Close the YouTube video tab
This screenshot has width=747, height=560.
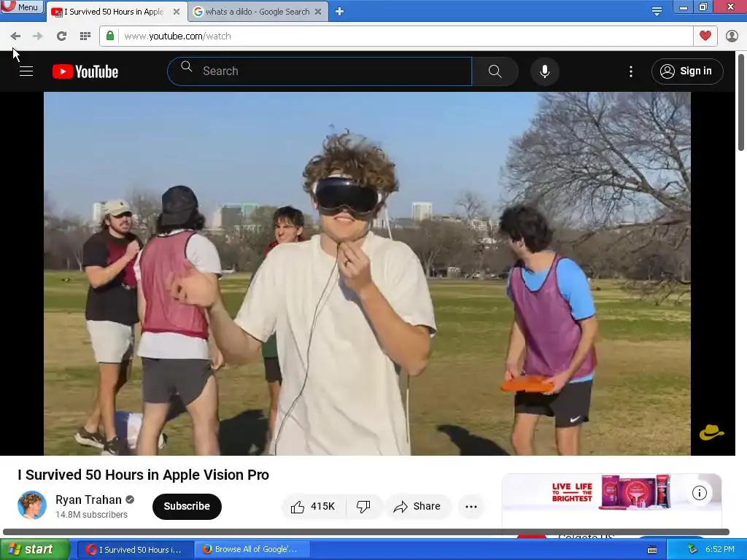coord(177,12)
